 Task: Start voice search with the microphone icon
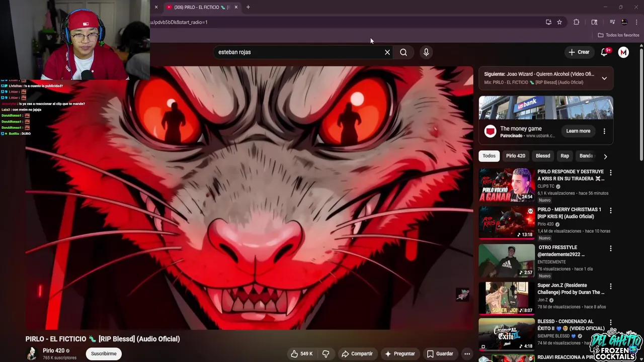tap(426, 52)
